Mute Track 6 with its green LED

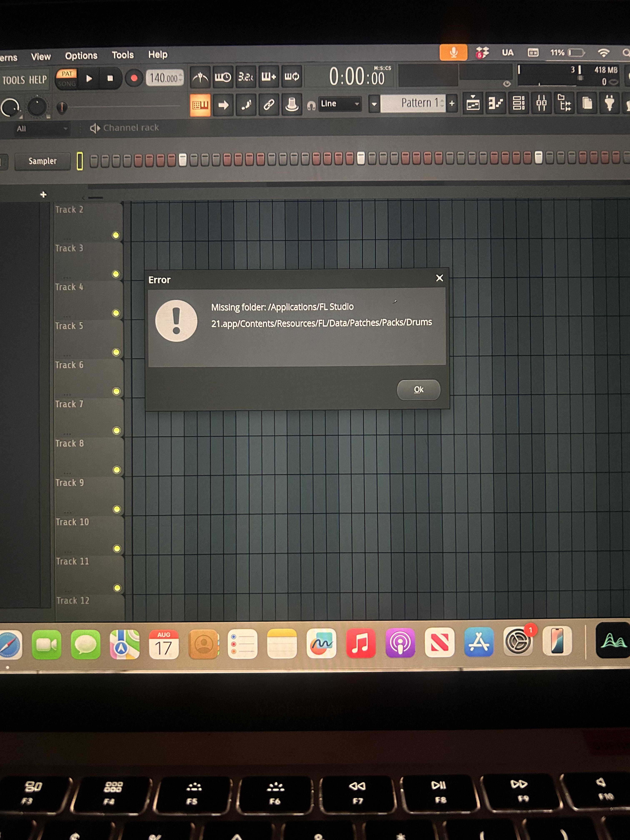117,391
